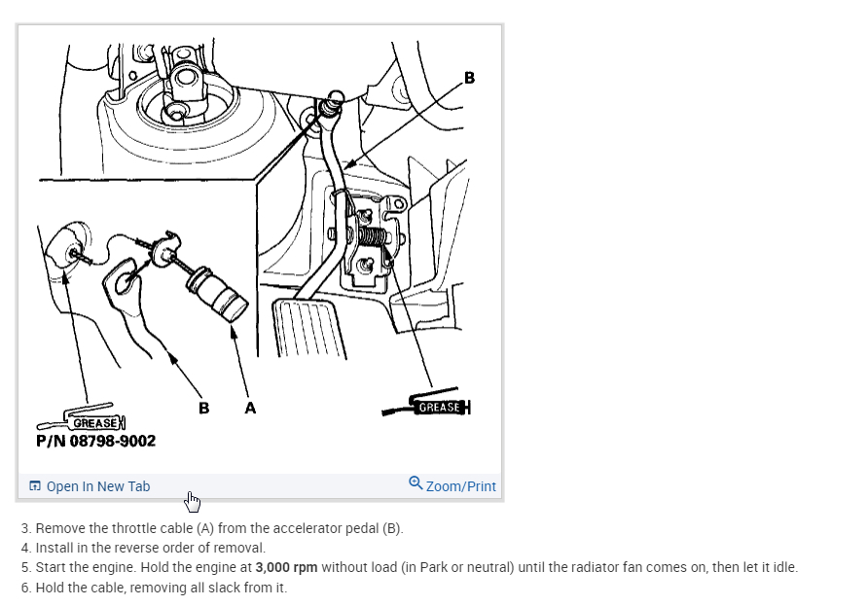The width and height of the screenshot is (868, 607).
Task: Open the Zoom/Print link text
Action: coord(460,486)
